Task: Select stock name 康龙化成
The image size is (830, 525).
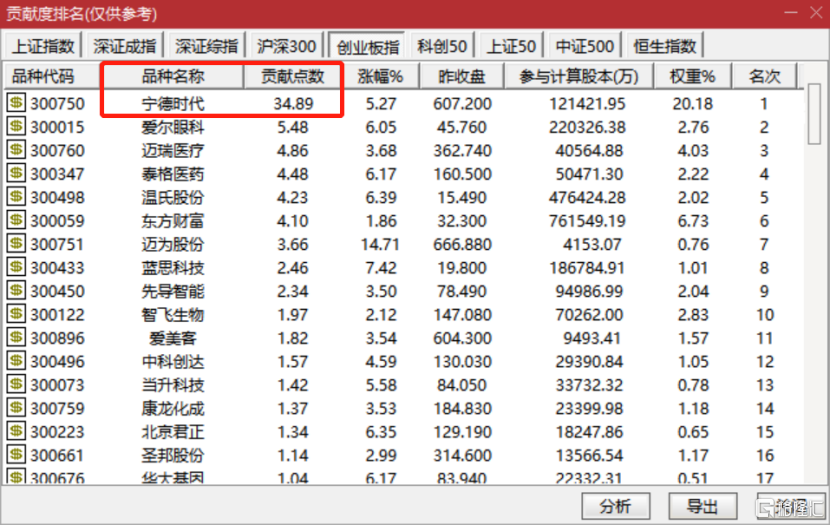Action: coord(173,409)
